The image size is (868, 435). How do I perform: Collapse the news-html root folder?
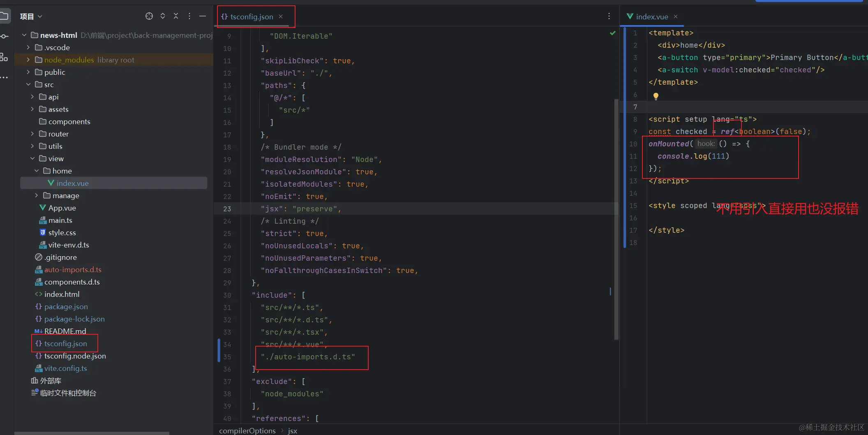[x=24, y=35]
